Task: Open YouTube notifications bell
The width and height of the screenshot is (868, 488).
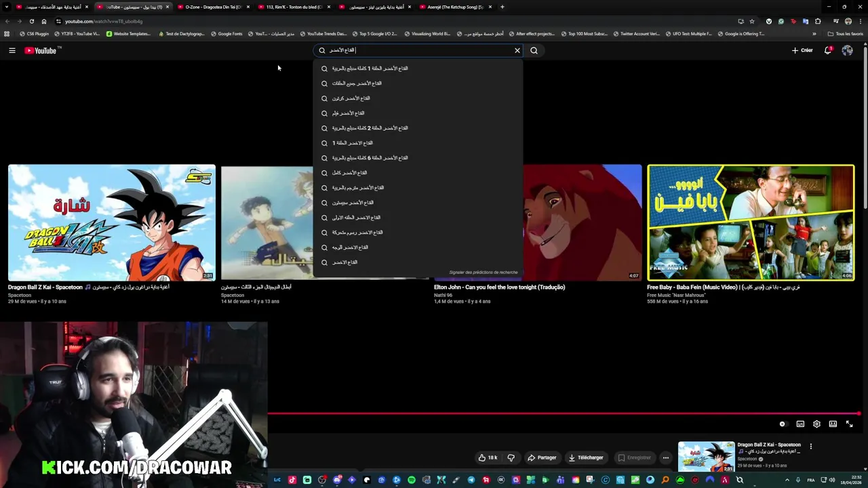Action: click(827, 50)
